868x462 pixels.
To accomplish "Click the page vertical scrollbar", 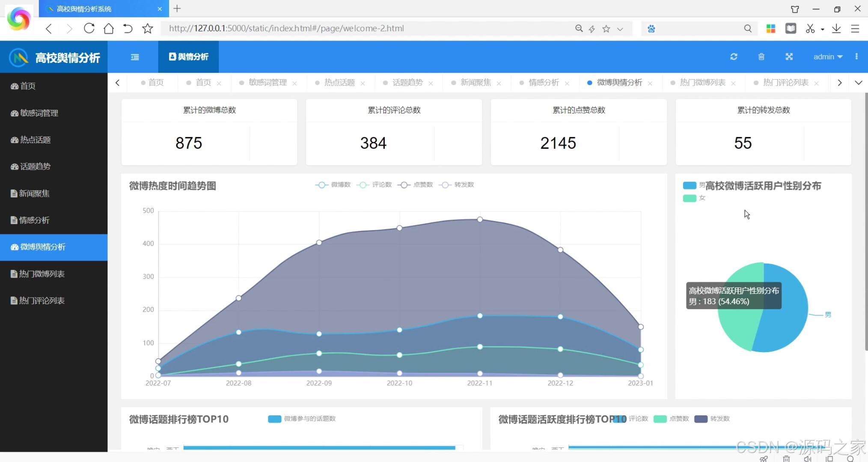I will coord(866,222).
